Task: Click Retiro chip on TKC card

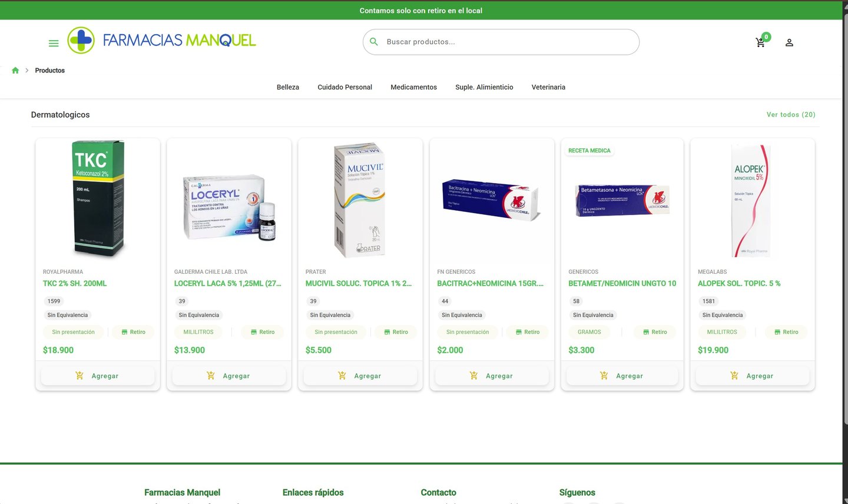Action: pyautogui.click(x=134, y=332)
